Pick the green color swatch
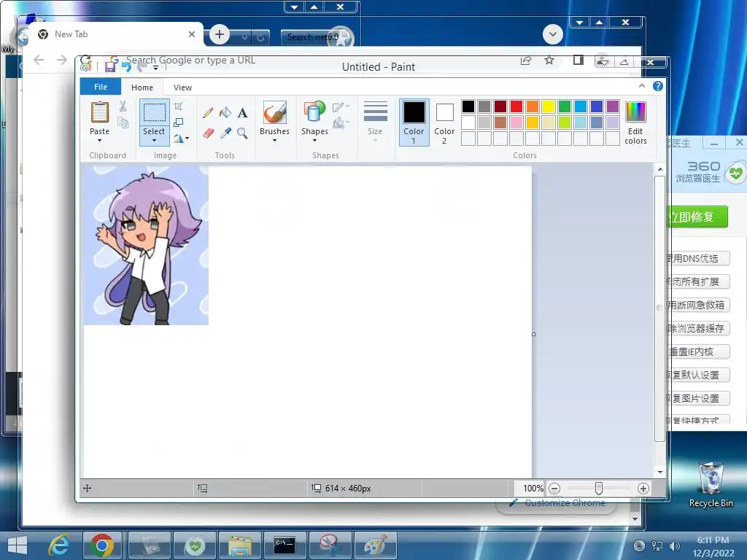 coord(565,106)
